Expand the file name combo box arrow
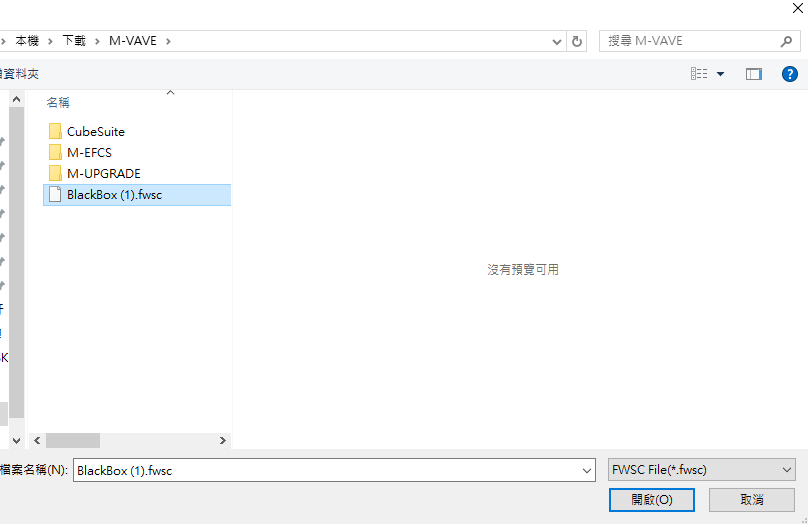This screenshot has width=808, height=524. (587, 470)
